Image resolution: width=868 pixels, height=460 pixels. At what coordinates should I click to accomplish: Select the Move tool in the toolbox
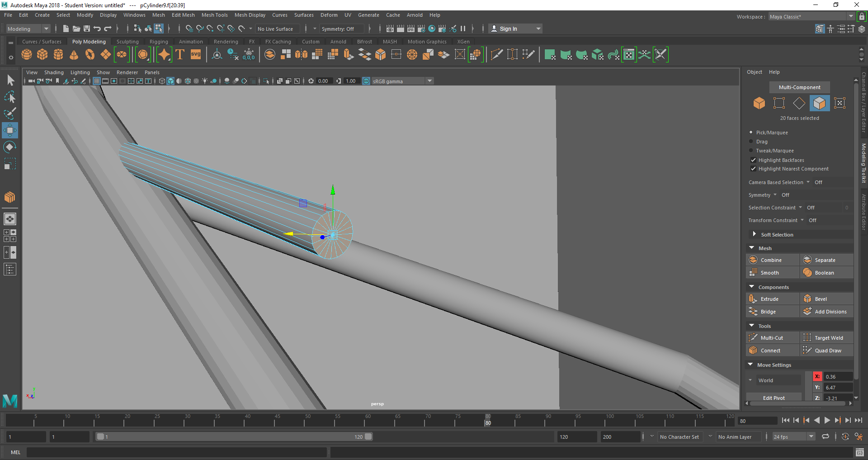9,130
